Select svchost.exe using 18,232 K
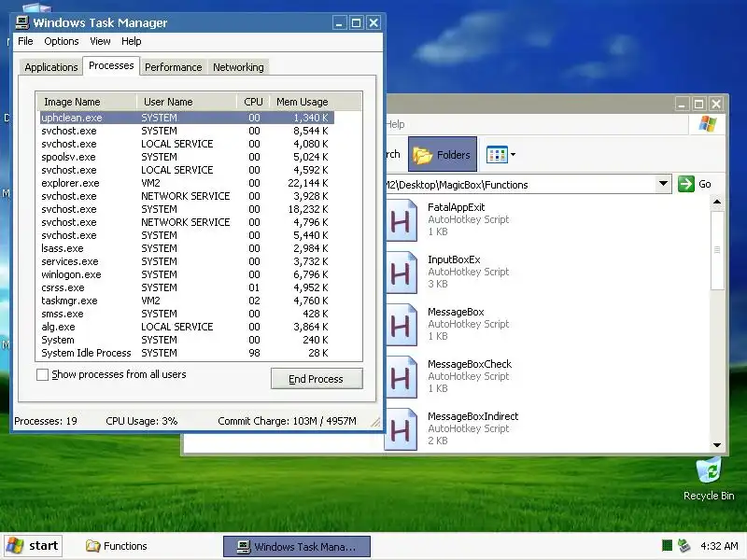The width and height of the screenshot is (747, 560). pos(187,209)
